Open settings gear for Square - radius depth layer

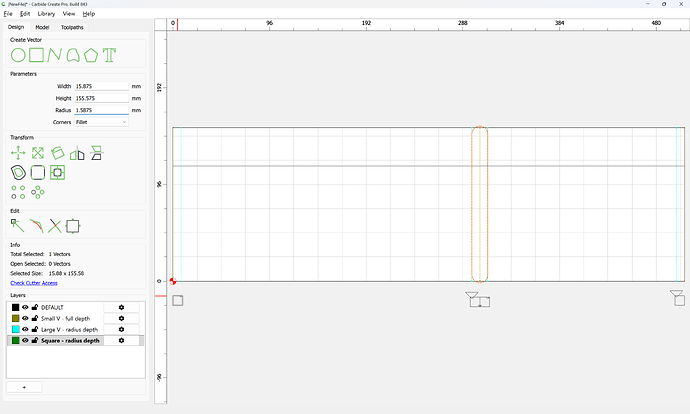(121, 341)
